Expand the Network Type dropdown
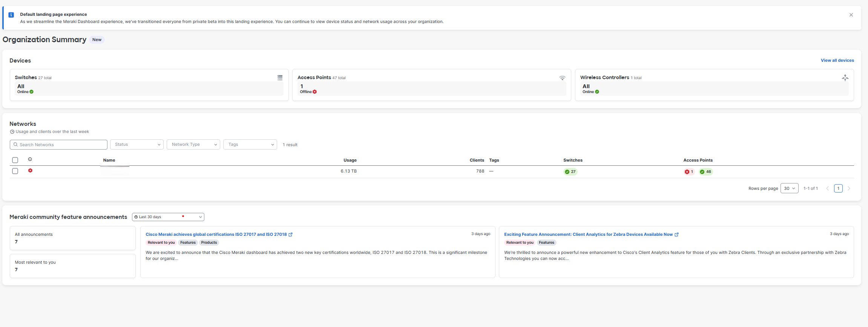The height and width of the screenshot is (327, 868). (193, 145)
